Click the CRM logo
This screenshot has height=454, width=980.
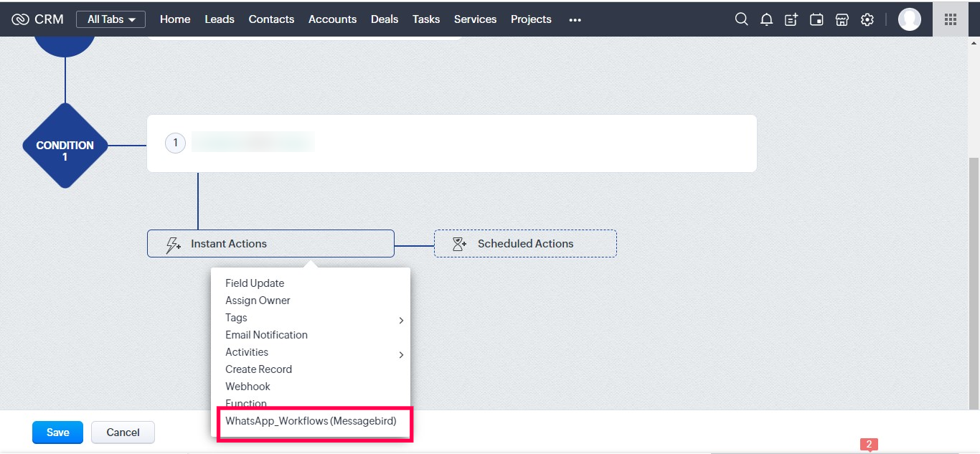click(x=38, y=19)
